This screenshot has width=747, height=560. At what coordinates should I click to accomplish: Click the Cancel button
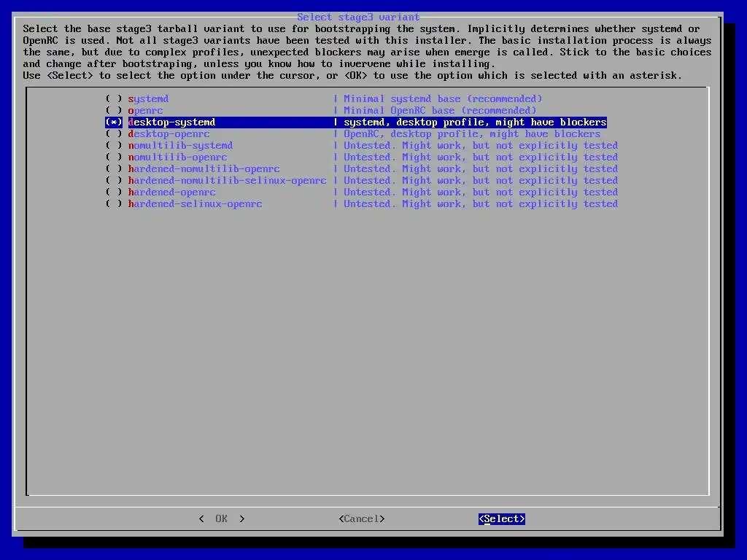(362, 518)
